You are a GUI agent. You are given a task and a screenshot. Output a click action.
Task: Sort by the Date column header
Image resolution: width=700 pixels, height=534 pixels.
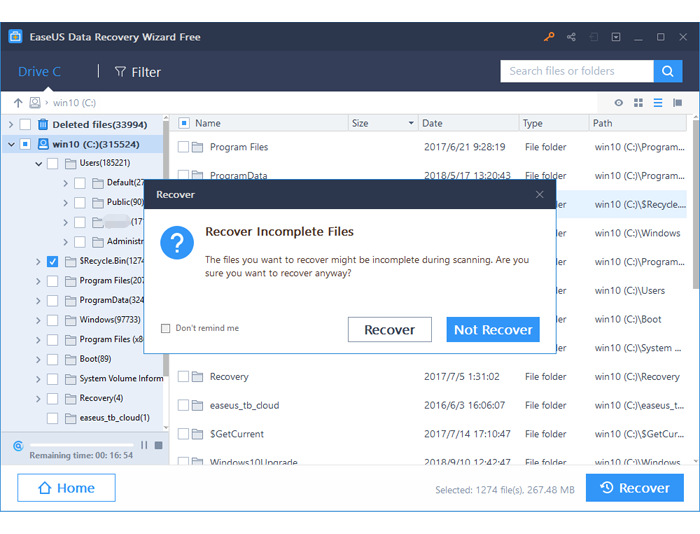[x=432, y=123]
